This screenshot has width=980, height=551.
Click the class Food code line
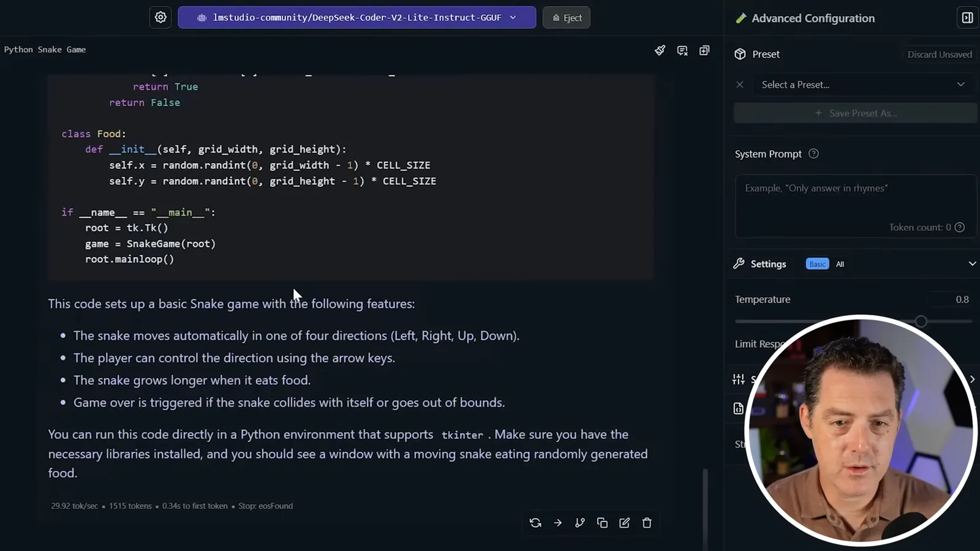(x=94, y=133)
